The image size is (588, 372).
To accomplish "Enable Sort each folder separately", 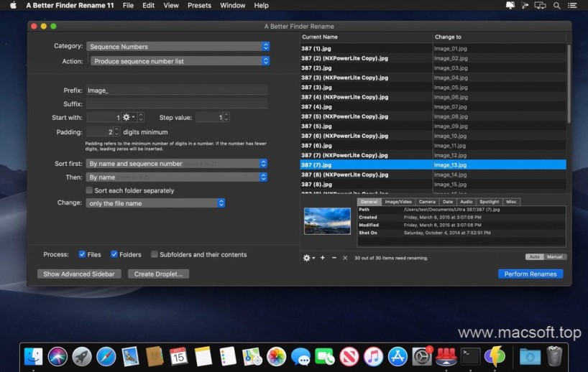I will (89, 191).
